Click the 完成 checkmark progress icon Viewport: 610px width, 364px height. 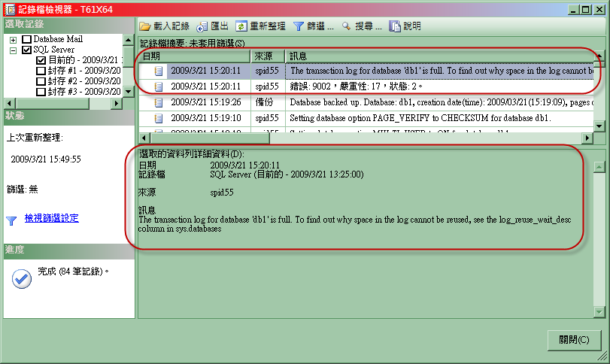click(x=21, y=278)
